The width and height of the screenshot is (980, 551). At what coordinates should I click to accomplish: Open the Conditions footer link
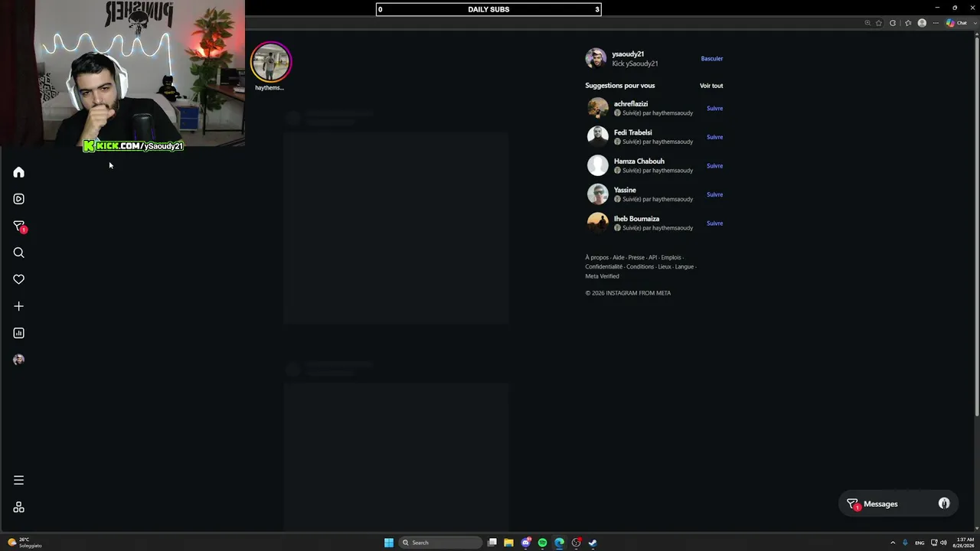[x=640, y=267]
